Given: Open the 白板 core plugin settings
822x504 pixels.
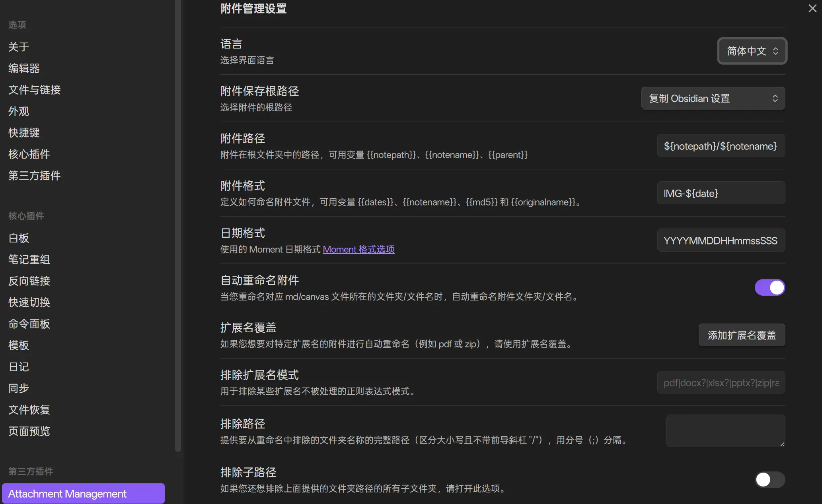Looking at the screenshot, I should click(19, 238).
